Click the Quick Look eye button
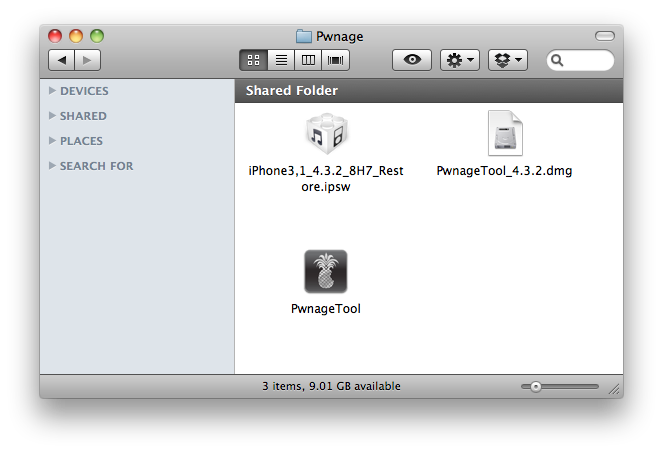663x453 pixels. [411, 61]
